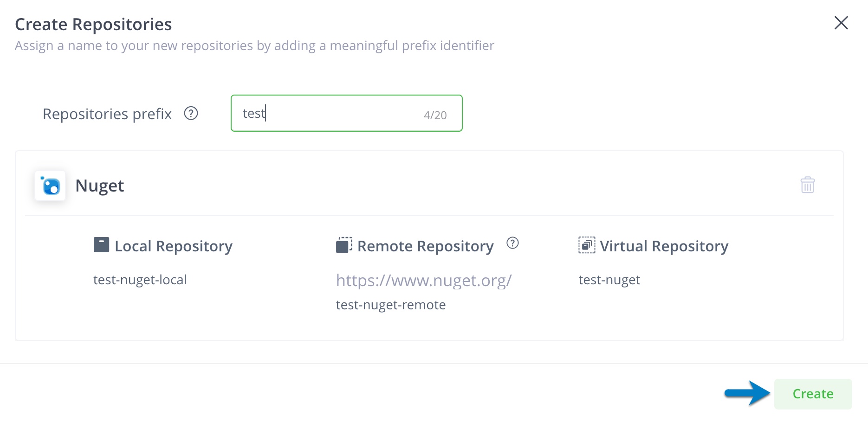Click the Remote Repository icon
This screenshot has height=422, width=868.
[x=344, y=245]
